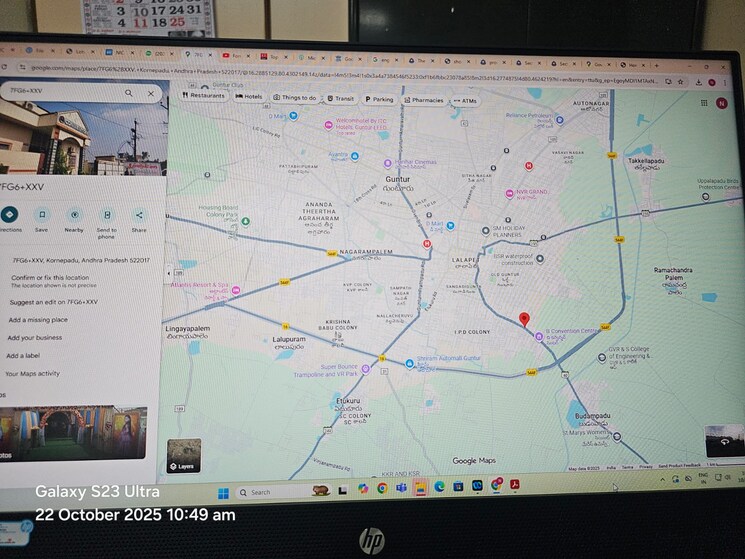This screenshot has height=559, width=745.
Task: Filter map by Restaurants chip
Action: (203, 95)
